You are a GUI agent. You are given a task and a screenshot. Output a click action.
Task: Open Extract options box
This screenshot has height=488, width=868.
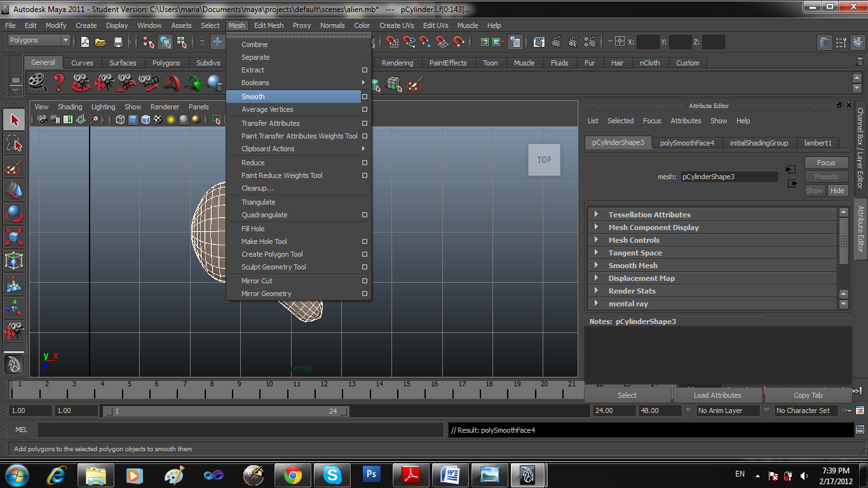pyautogui.click(x=365, y=70)
